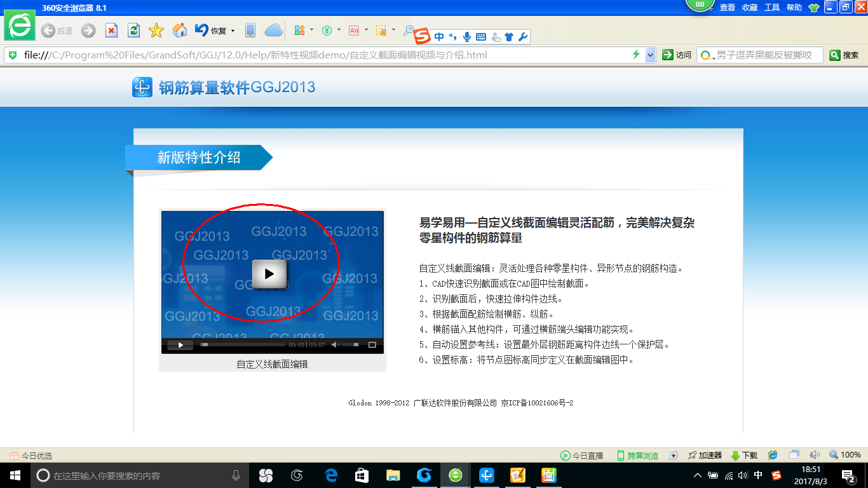Open the translate Aa icon

point(354,30)
